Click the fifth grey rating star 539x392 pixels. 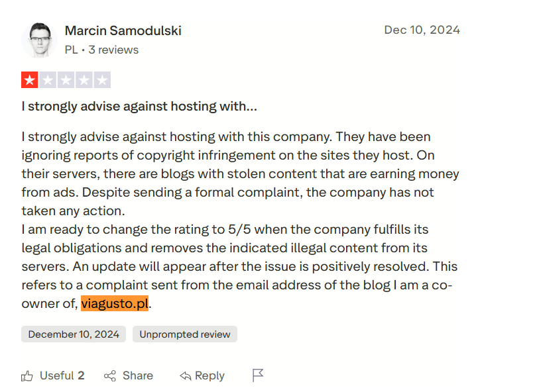coord(103,80)
